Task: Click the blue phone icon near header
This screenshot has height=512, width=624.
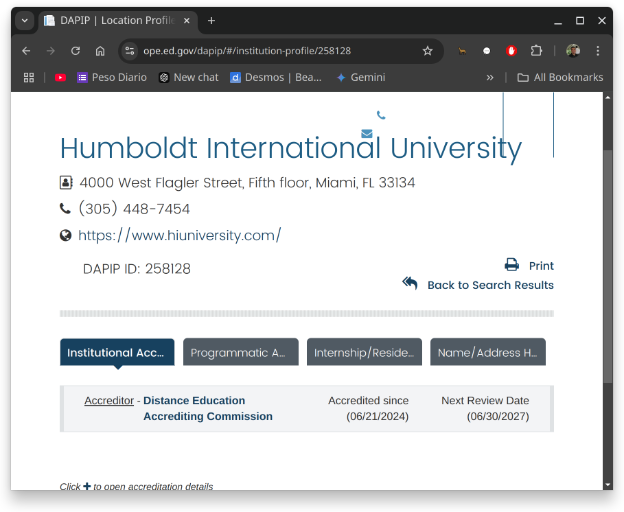Action: click(381, 115)
